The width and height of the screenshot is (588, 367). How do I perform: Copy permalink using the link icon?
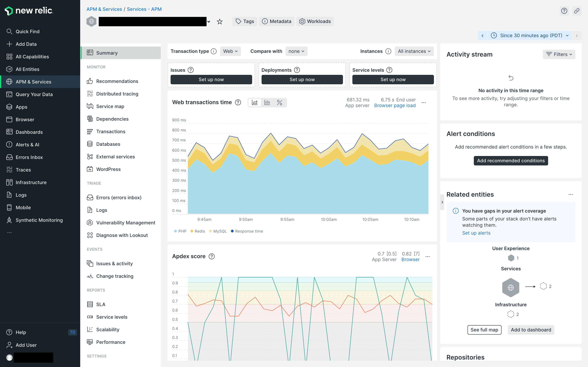click(x=577, y=11)
